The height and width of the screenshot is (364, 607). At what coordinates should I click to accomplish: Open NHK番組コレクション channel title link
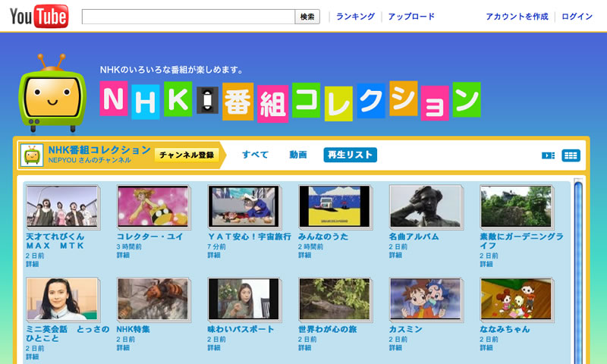pos(99,150)
